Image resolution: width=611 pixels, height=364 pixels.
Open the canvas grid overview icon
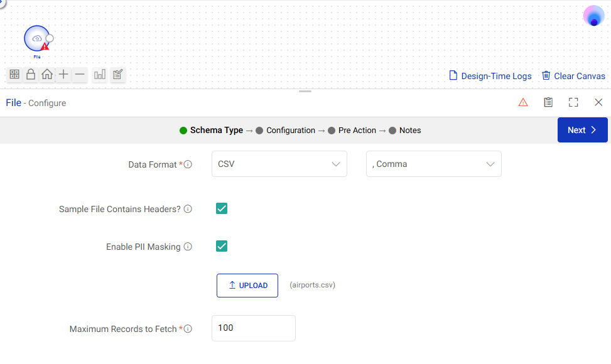[14, 74]
